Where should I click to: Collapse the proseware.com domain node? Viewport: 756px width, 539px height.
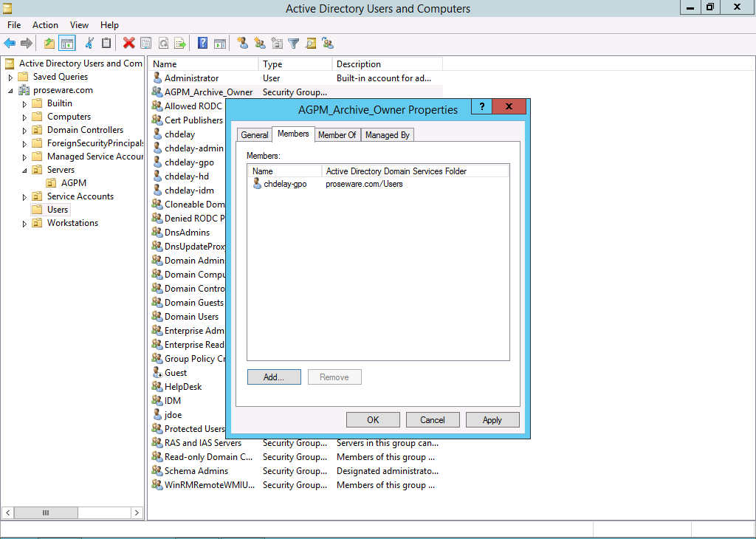click(x=10, y=91)
